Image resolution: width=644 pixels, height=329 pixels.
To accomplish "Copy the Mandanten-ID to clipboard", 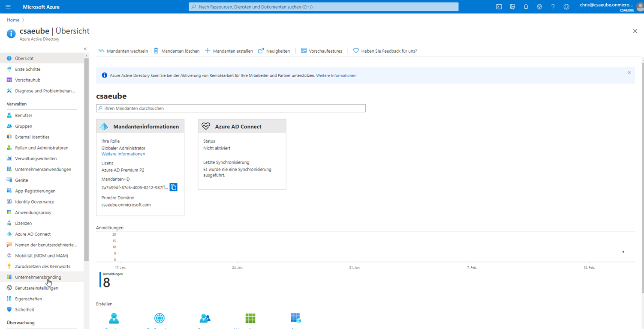I will pos(174,187).
